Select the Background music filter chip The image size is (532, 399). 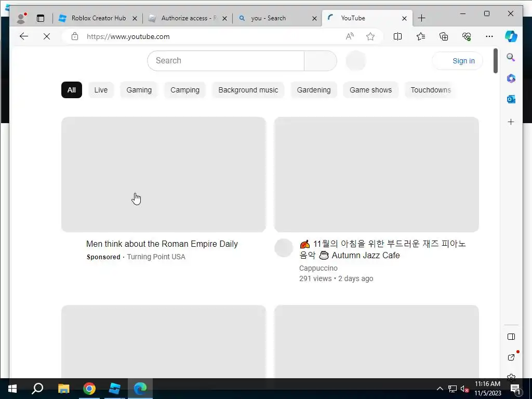pyautogui.click(x=248, y=90)
